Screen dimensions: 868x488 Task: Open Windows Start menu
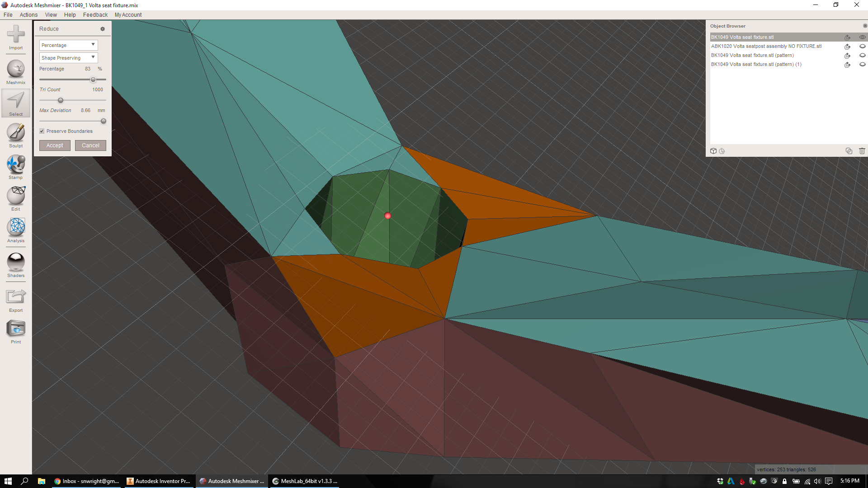pyautogui.click(x=8, y=481)
